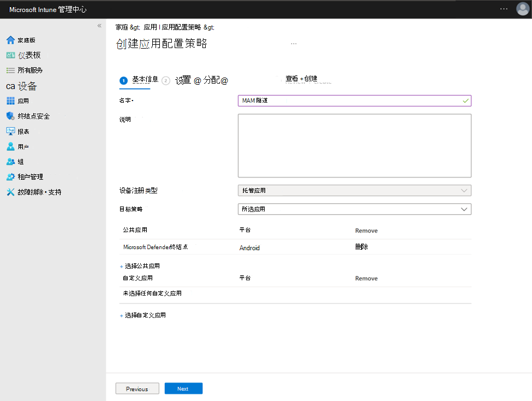Click Android platform cell

click(249, 247)
